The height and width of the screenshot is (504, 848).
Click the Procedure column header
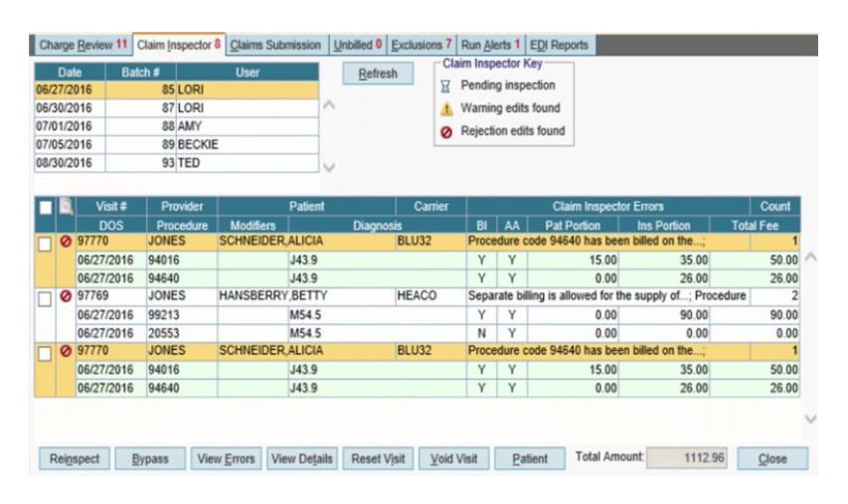pos(182,226)
